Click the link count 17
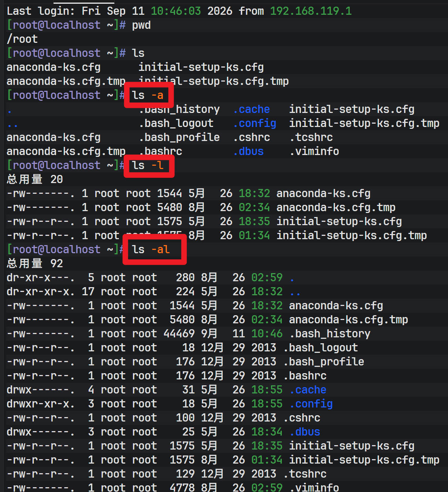Image resolution: width=448 pixels, height=492 pixels. point(88,292)
